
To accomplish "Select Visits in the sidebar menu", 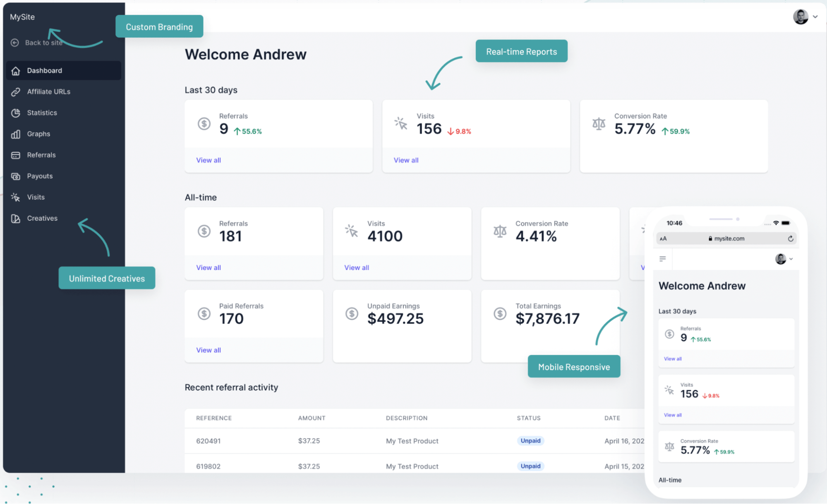I will click(x=36, y=197).
